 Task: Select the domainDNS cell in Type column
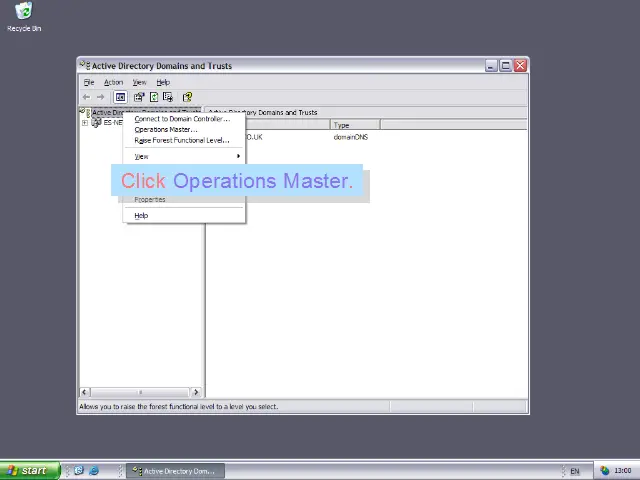click(x=351, y=137)
